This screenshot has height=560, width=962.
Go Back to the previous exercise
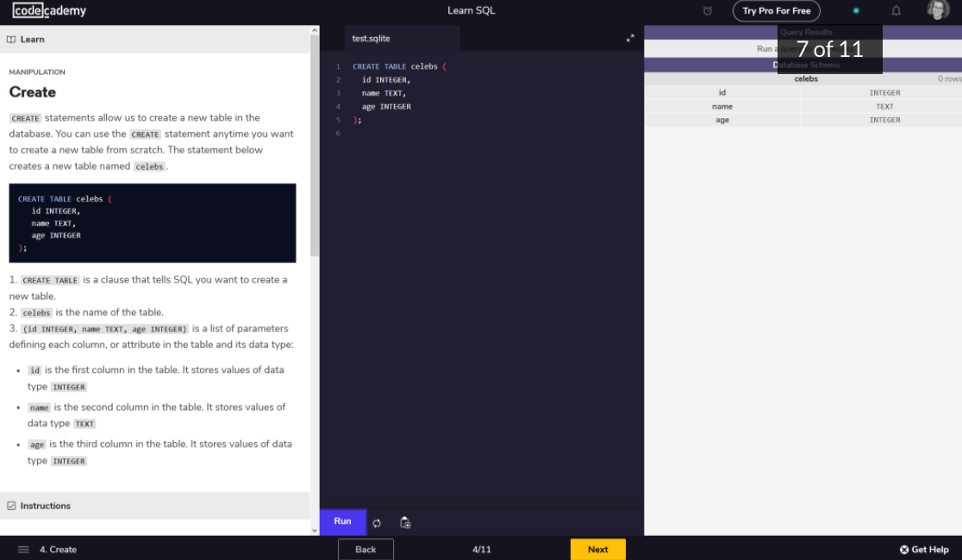coord(365,550)
